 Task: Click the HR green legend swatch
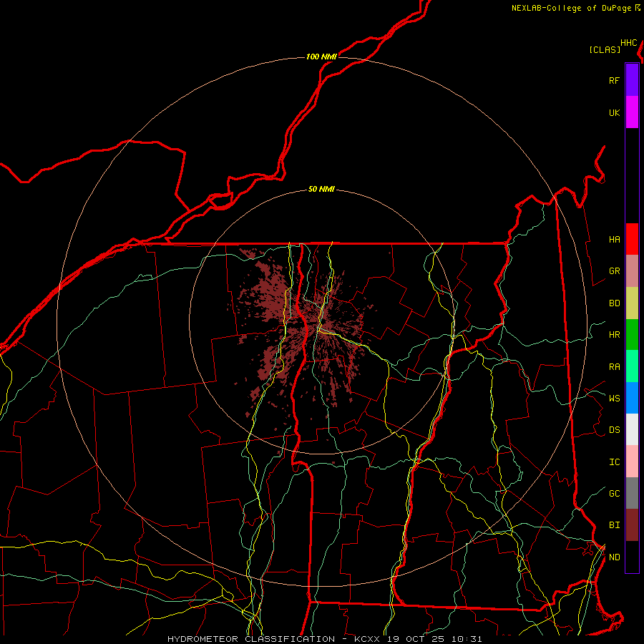point(632,334)
